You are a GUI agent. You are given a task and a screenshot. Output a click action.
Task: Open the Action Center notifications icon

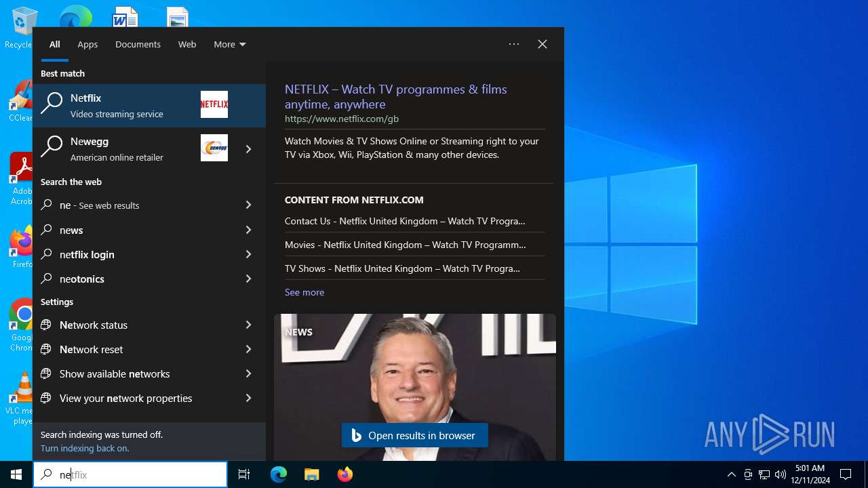pos(846,474)
